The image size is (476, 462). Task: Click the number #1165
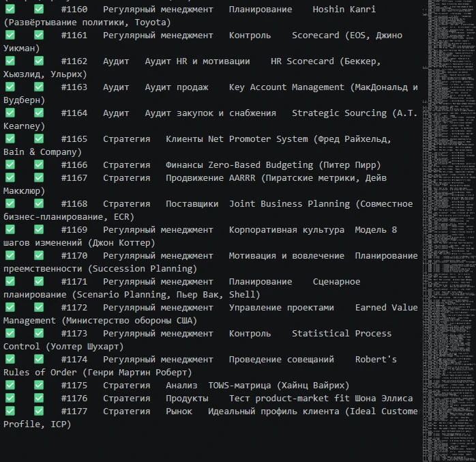point(74,139)
